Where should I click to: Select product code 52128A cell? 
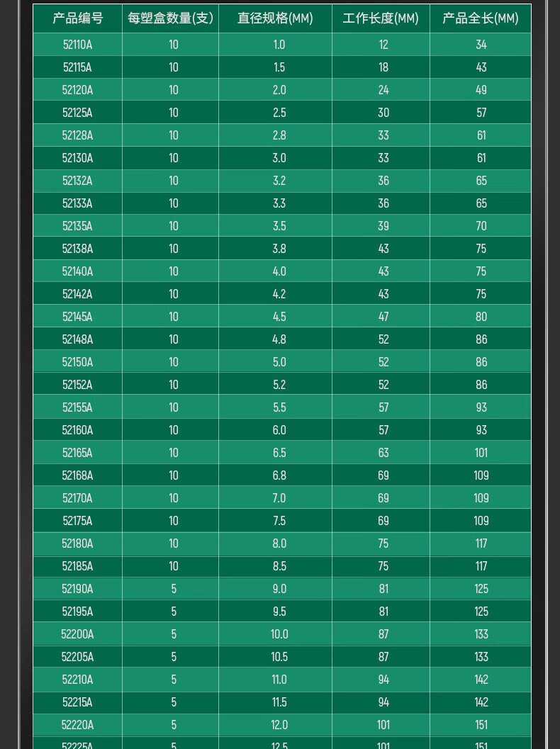pyautogui.click(x=77, y=135)
